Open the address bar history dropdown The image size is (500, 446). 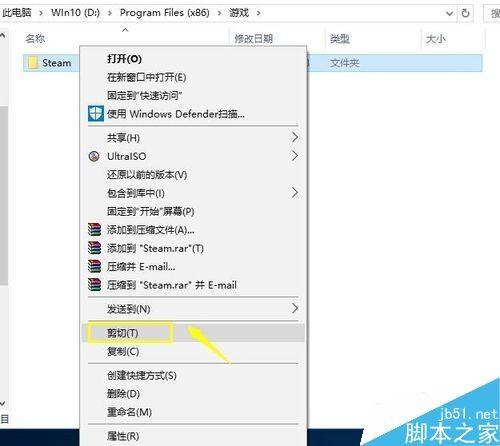(449, 14)
